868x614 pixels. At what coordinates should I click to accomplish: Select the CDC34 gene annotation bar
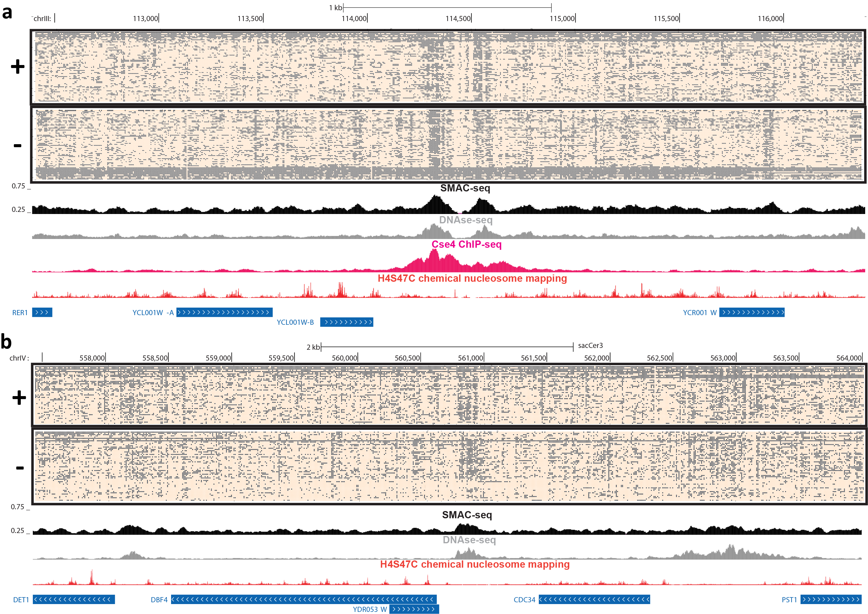click(594, 600)
